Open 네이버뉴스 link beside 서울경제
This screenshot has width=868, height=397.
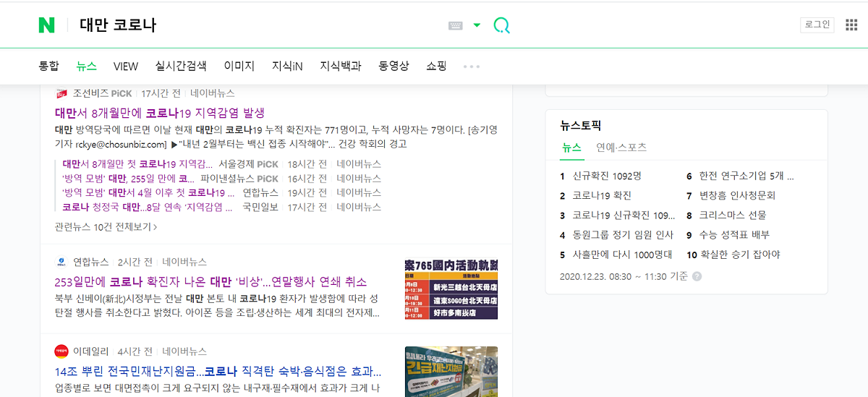pyautogui.click(x=359, y=163)
